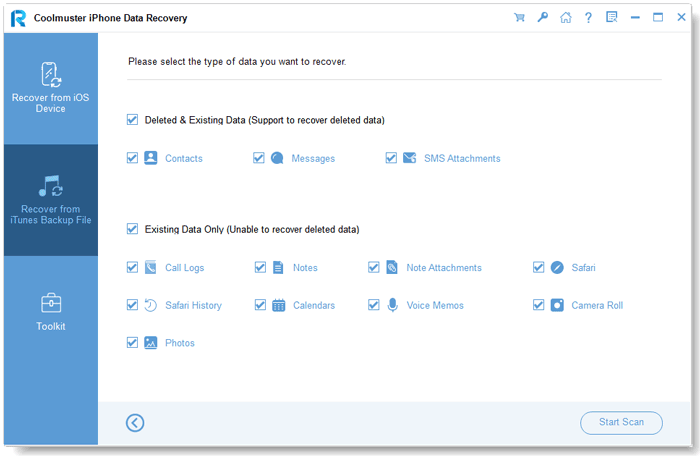This screenshot has height=456, width=700.
Task: Click the Calendars grid icon
Action: coord(279,305)
